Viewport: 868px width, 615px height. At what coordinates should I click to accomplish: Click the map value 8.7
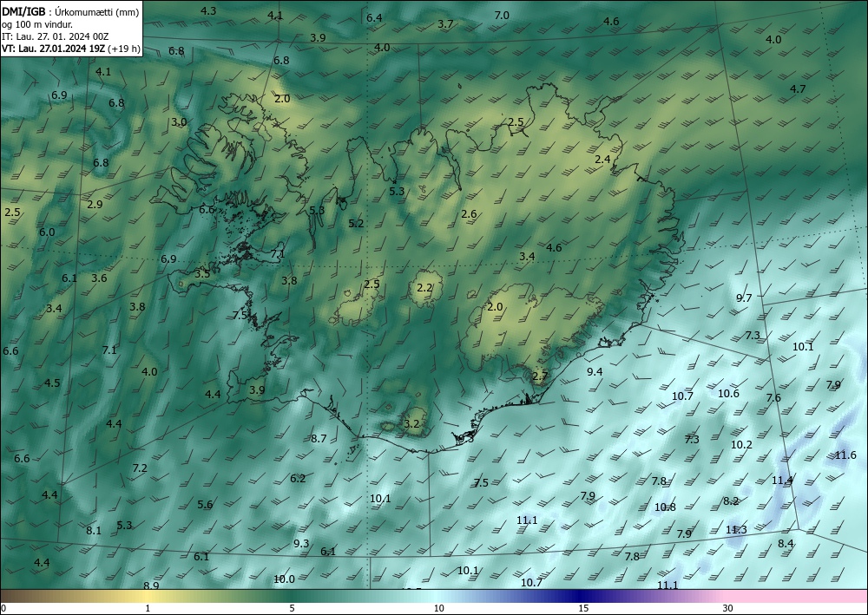tap(319, 439)
